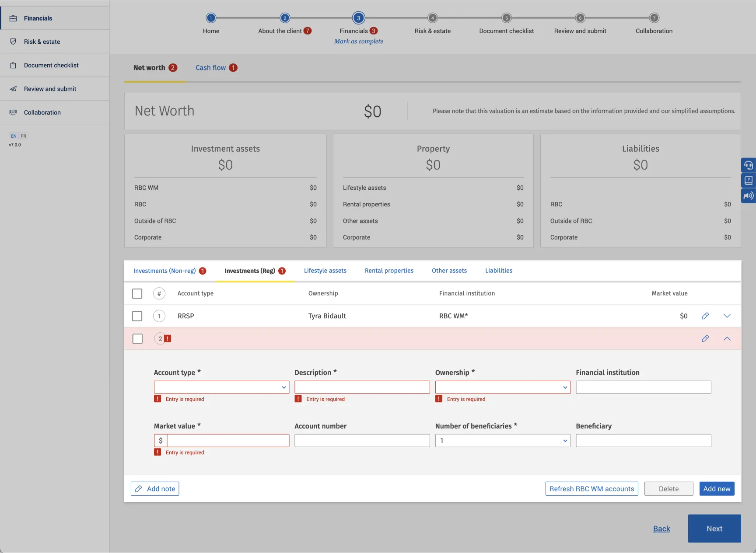Click the Market value input field
756x553 pixels.
pos(227,441)
